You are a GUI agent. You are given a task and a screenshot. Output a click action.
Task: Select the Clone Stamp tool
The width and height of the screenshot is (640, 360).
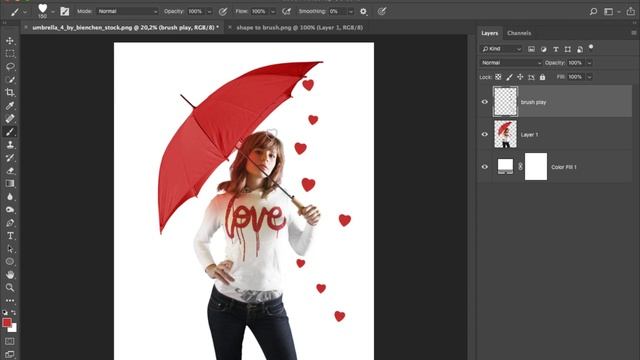[x=10, y=145]
